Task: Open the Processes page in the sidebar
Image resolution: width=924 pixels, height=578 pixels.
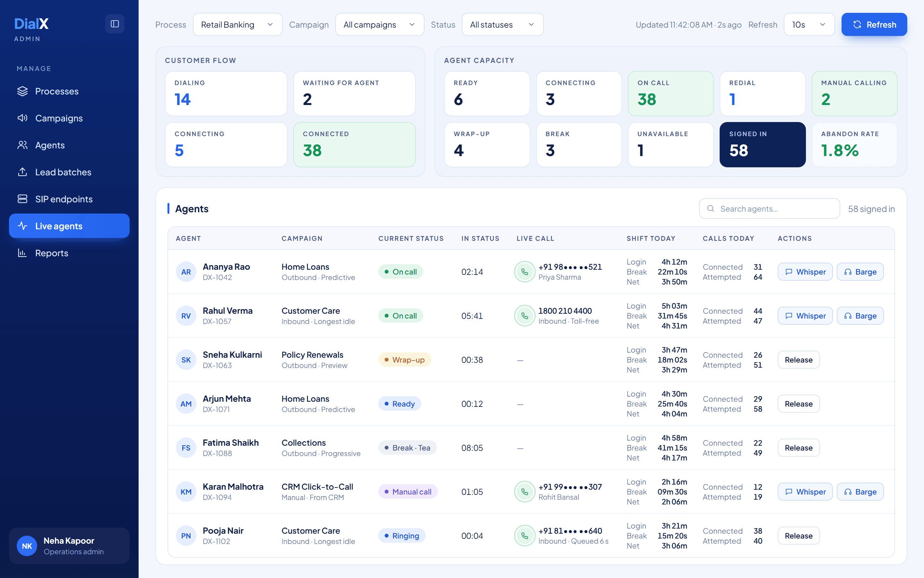Action: pos(69,91)
